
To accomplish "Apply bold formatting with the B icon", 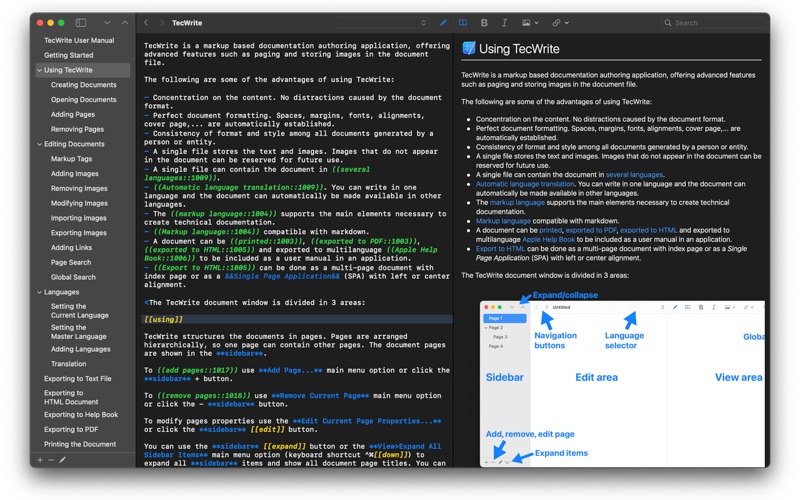I will coord(484,22).
